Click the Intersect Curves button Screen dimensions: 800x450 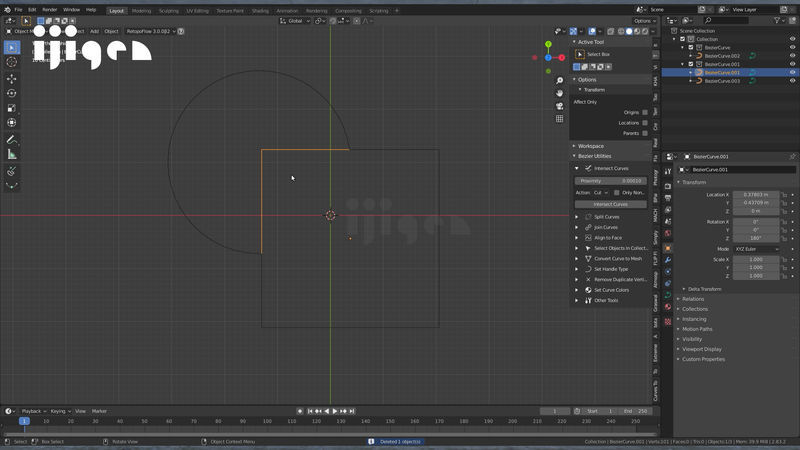coord(610,204)
